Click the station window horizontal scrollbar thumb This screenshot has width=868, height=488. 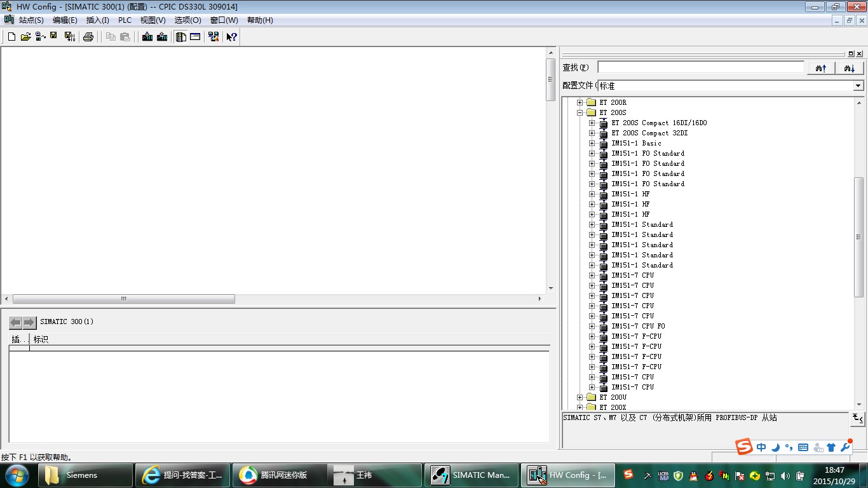tap(124, 299)
